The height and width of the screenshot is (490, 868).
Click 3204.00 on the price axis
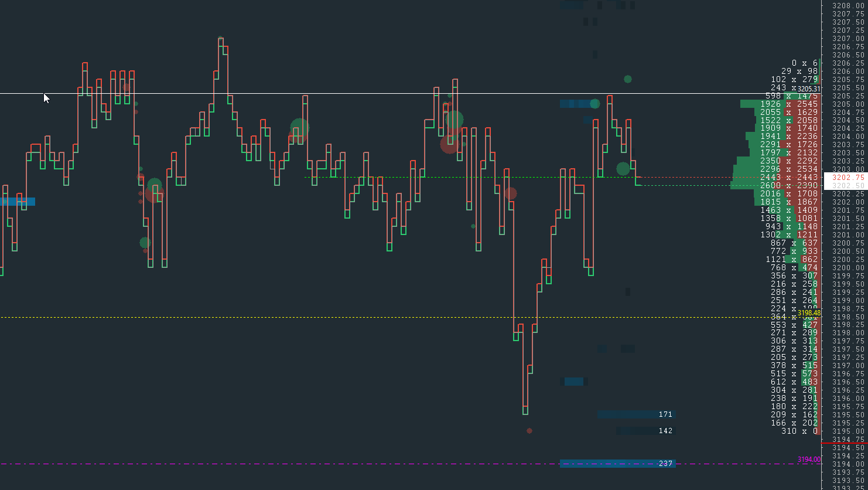[849, 136]
